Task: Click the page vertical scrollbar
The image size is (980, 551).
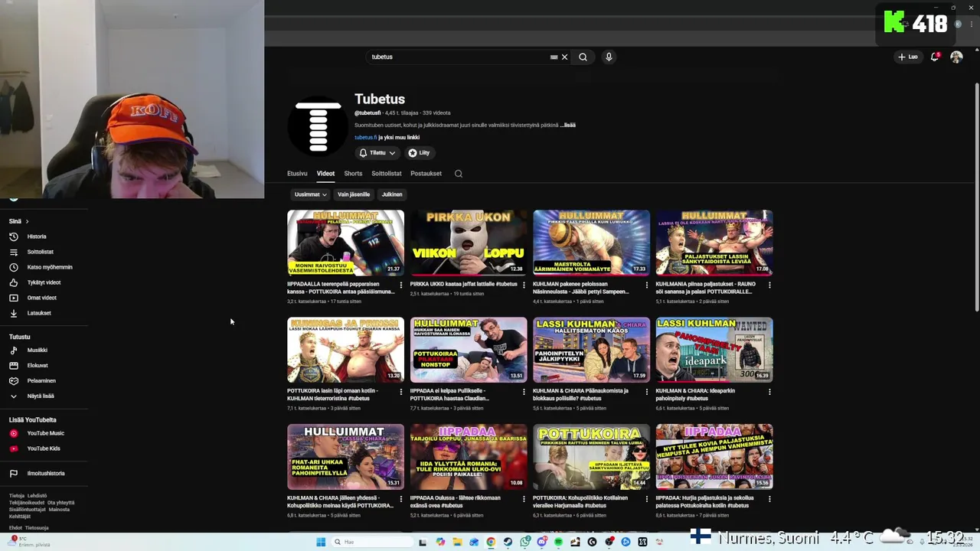Action: (x=976, y=195)
